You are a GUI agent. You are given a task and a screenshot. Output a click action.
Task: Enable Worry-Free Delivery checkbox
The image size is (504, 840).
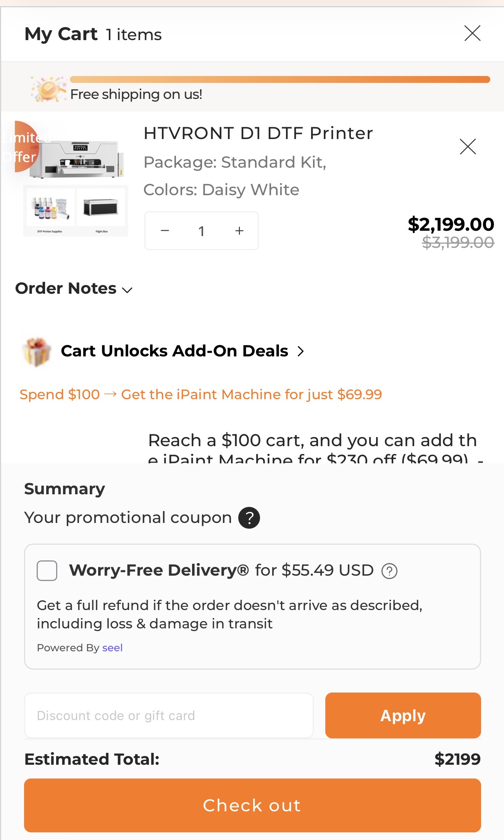(47, 571)
